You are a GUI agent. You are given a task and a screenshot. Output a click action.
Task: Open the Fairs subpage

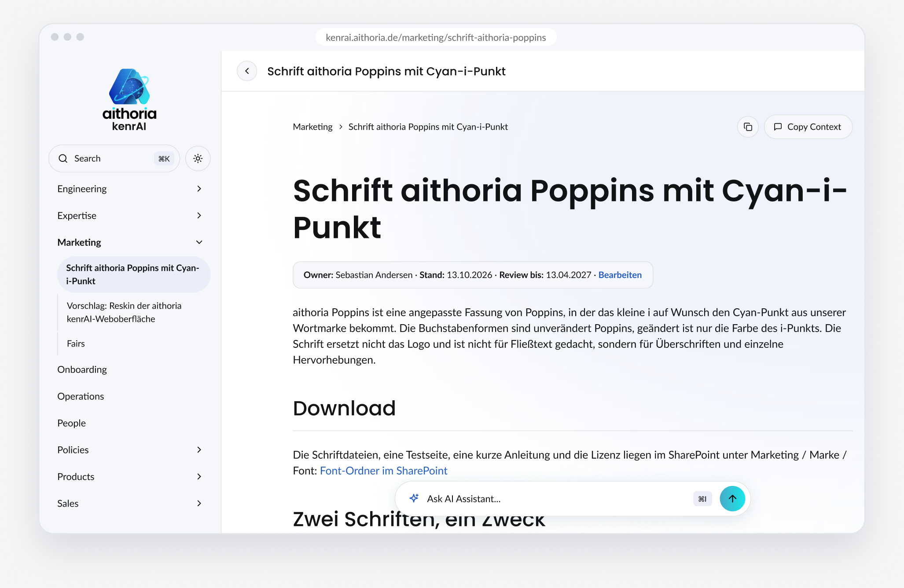point(76,343)
